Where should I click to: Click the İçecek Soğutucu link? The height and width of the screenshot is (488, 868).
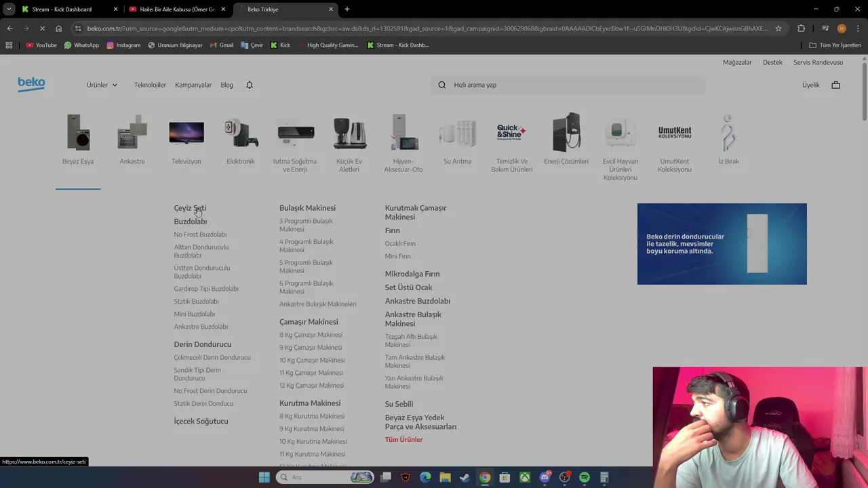201,422
